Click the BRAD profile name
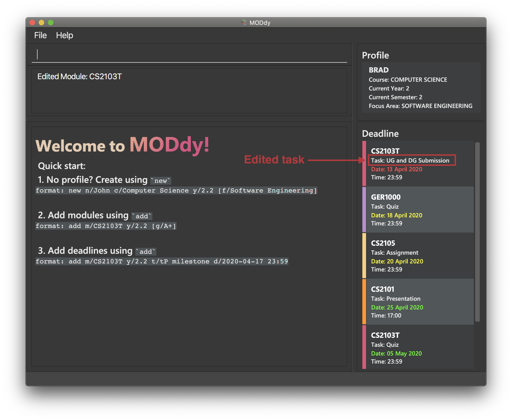This screenshot has width=512, height=420. 378,70
